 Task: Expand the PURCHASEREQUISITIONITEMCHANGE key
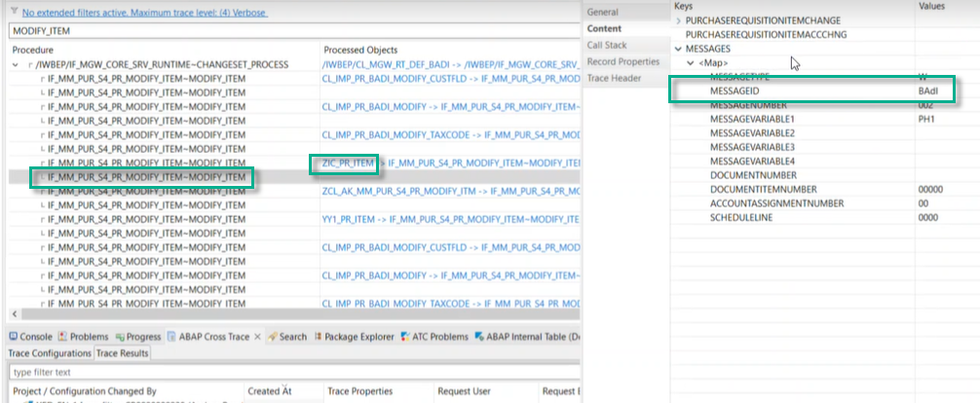tap(679, 20)
